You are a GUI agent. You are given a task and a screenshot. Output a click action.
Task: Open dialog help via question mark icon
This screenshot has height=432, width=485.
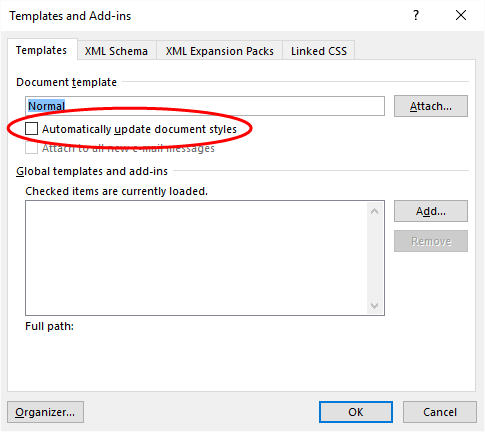416,15
